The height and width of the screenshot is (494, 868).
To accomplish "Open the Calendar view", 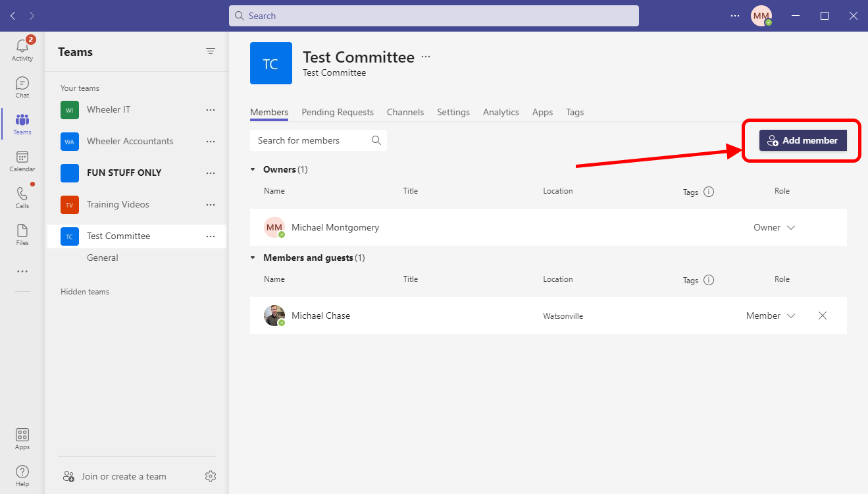I will [22, 161].
